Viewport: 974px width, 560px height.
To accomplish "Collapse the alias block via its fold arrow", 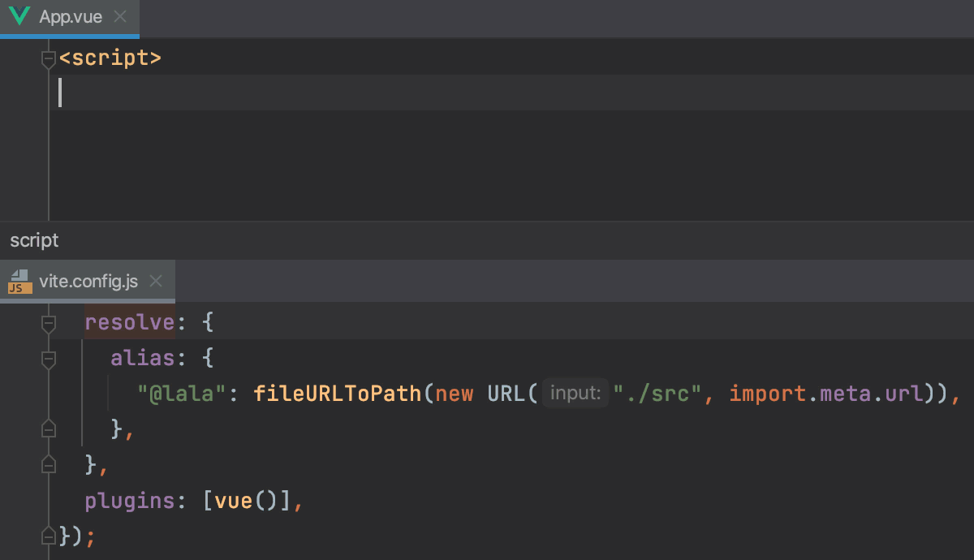I will pos(47,357).
